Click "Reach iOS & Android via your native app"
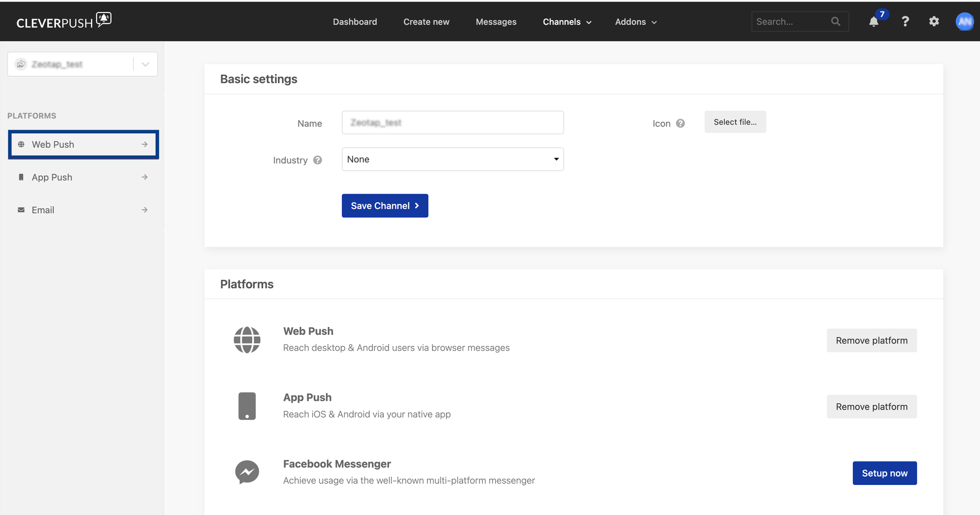Viewport: 980px width, 515px height. point(366,414)
